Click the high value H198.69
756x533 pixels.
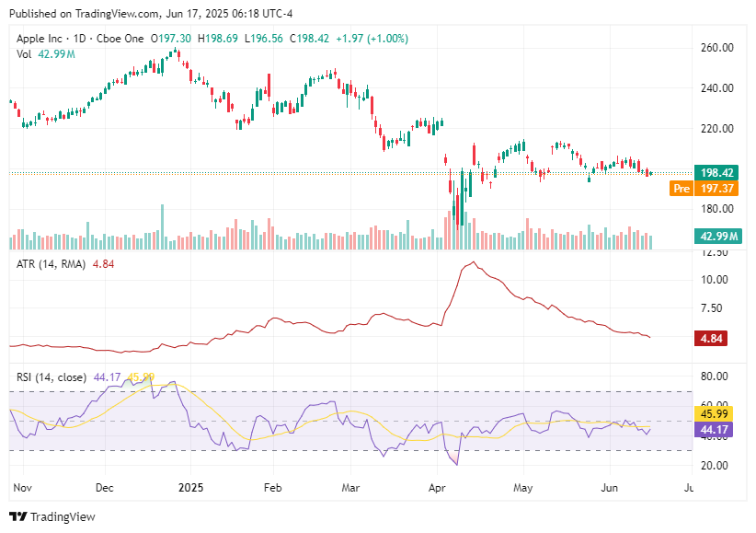(218, 39)
